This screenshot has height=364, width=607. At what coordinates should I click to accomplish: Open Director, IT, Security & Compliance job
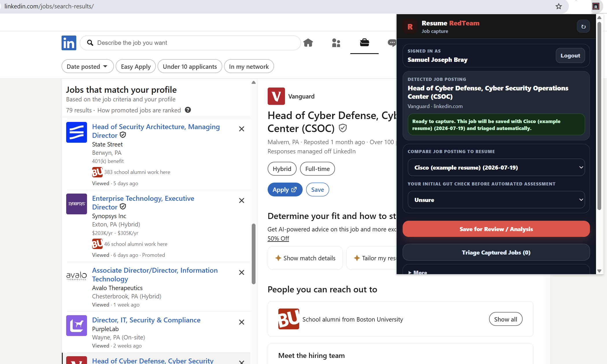pyautogui.click(x=146, y=320)
